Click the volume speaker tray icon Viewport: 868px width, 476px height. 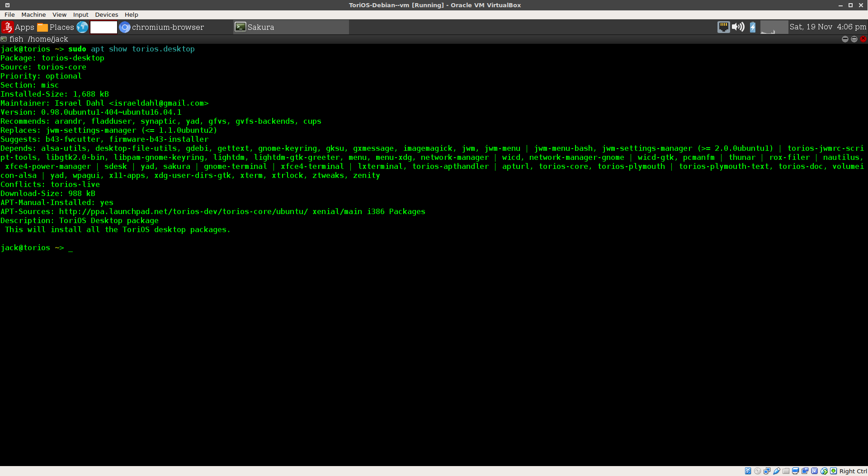738,27
